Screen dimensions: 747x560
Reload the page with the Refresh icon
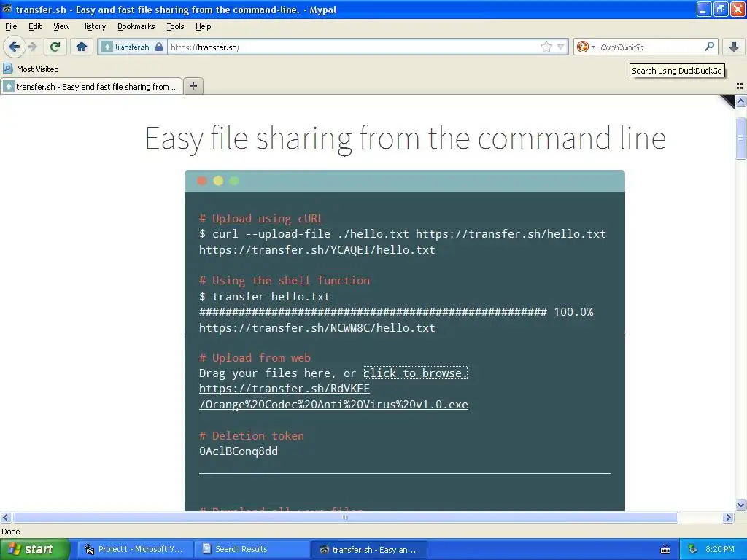pos(55,47)
